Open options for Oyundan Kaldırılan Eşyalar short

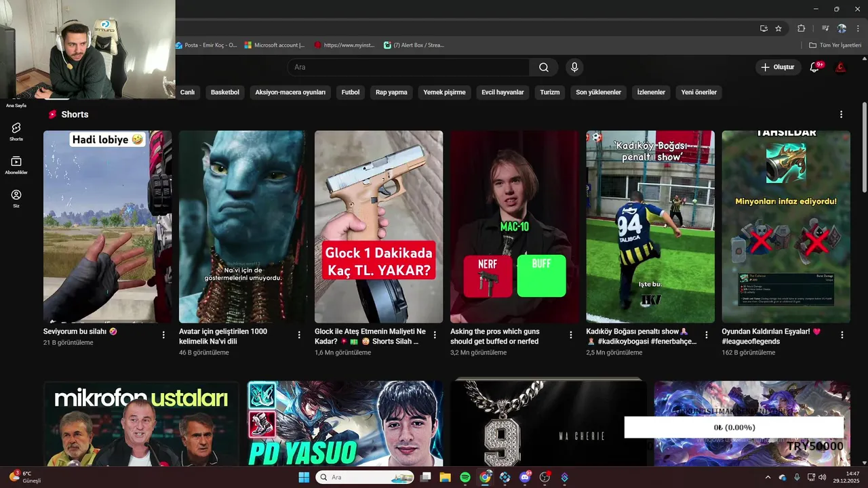click(842, 335)
